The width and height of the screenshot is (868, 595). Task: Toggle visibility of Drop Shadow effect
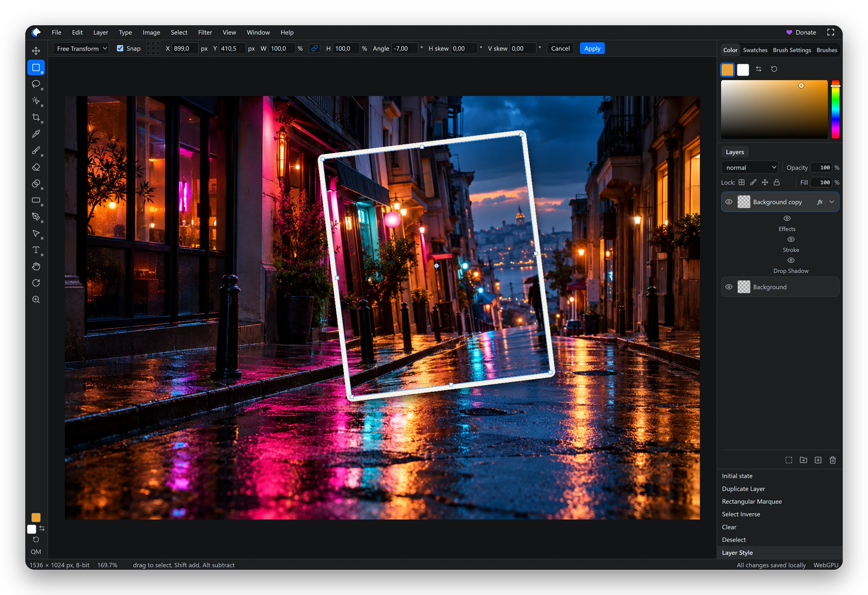pyautogui.click(x=791, y=260)
